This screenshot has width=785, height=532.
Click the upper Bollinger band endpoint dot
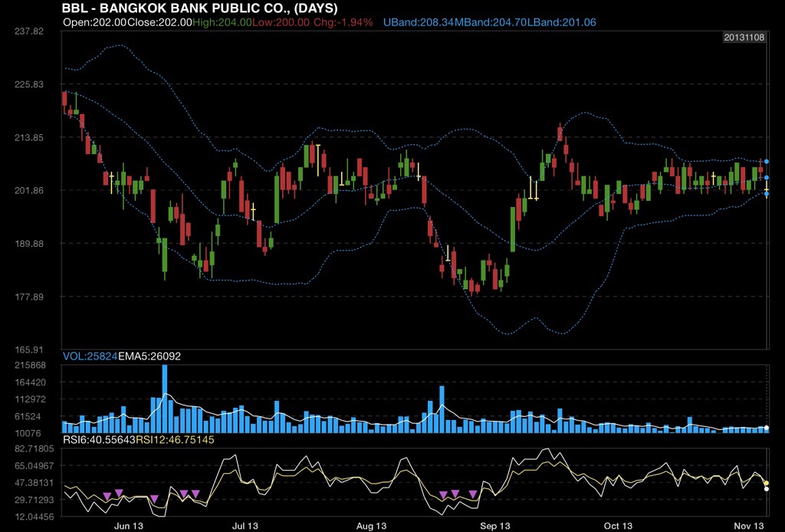(767, 162)
